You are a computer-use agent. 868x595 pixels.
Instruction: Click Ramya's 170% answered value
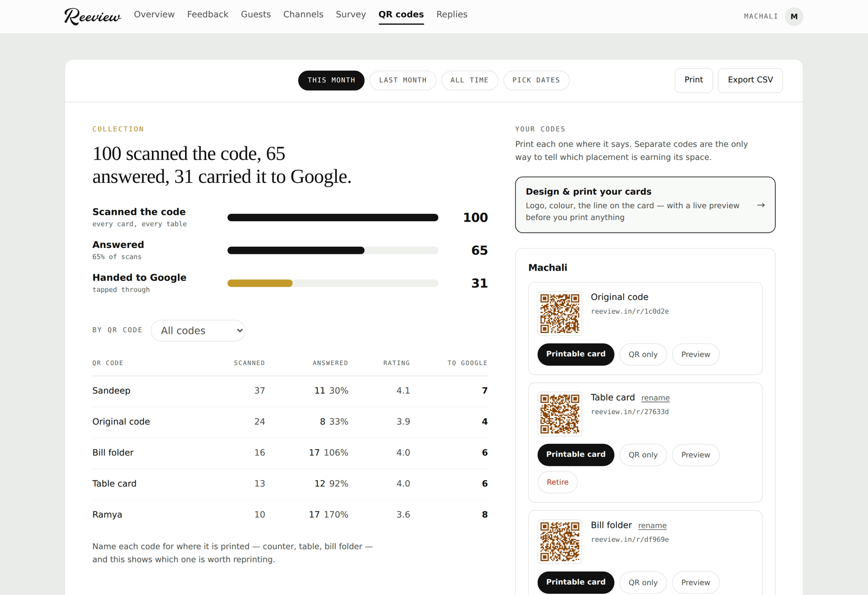336,515
